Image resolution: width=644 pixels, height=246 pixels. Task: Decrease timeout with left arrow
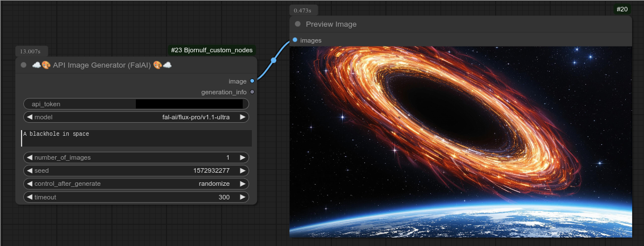tap(30, 197)
